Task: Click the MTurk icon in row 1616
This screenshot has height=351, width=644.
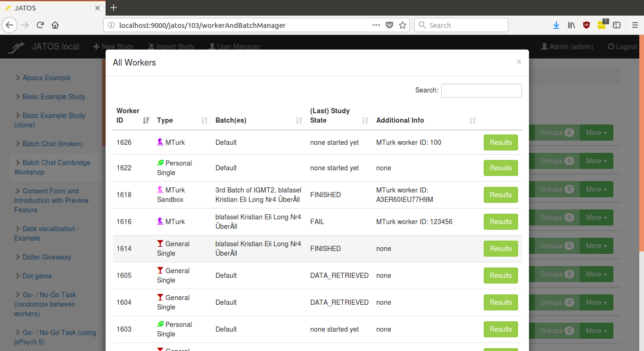Action: coord(160,221)
